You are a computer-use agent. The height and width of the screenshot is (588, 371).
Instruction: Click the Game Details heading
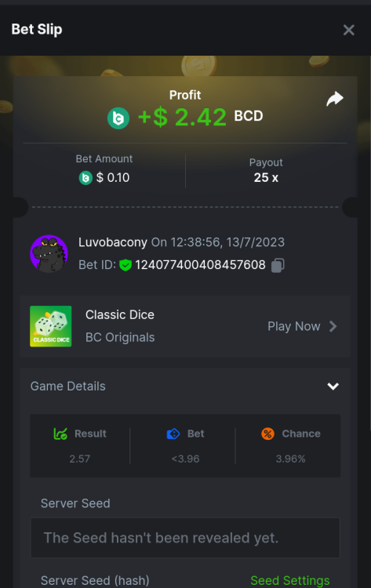[68, 387]
